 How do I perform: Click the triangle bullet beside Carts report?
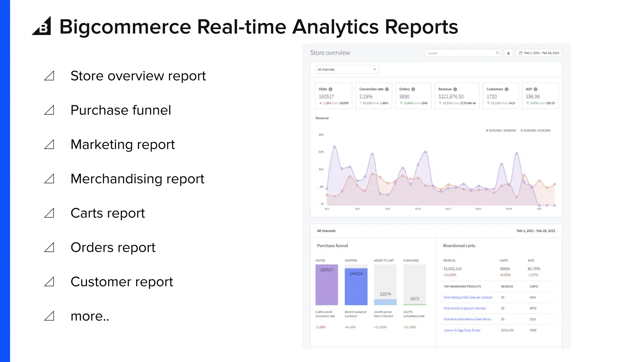(49, 213)
